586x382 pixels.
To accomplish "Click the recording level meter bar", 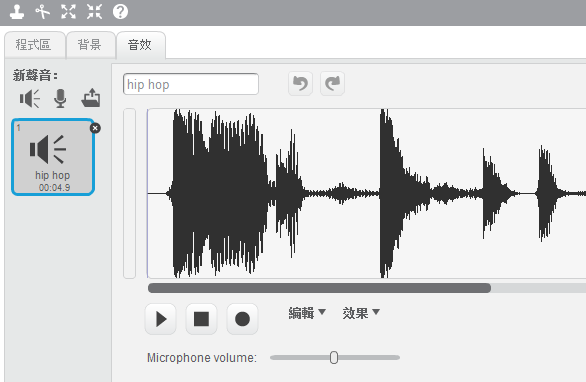I will pyautogui.click(x=129, y=194).
